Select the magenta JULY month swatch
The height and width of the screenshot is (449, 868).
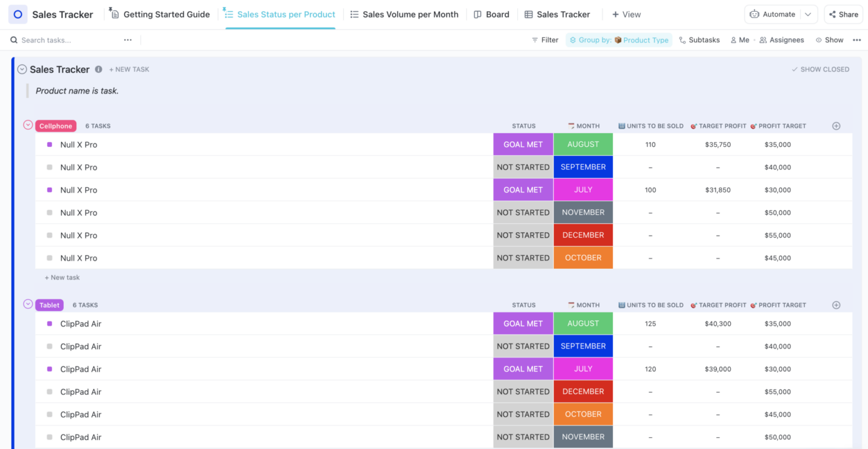tap(583, 190)
